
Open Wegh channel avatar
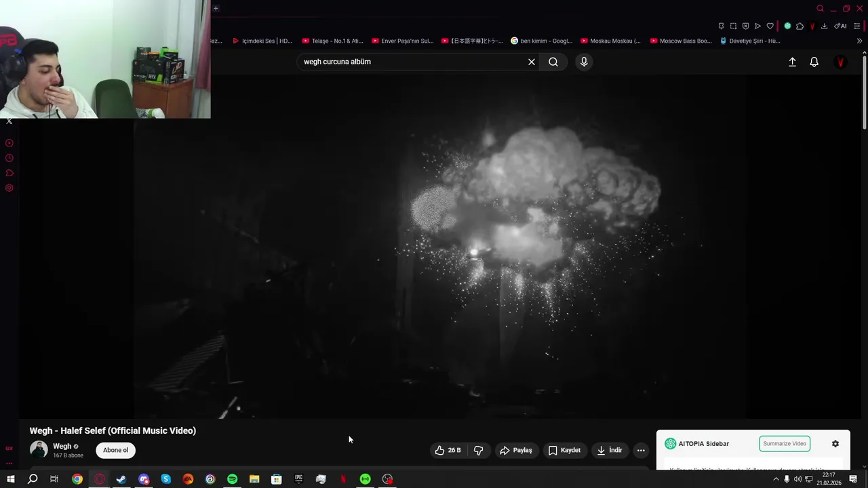[39, 449]
